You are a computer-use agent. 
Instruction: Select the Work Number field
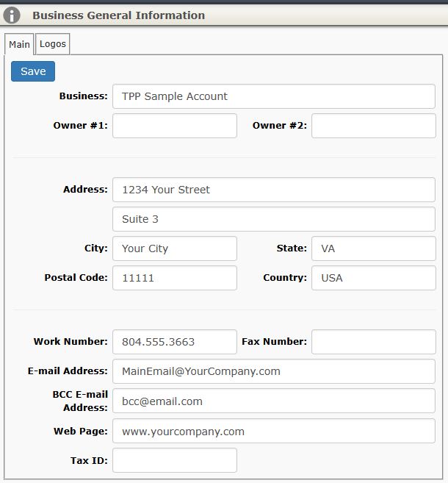point(175,342)
